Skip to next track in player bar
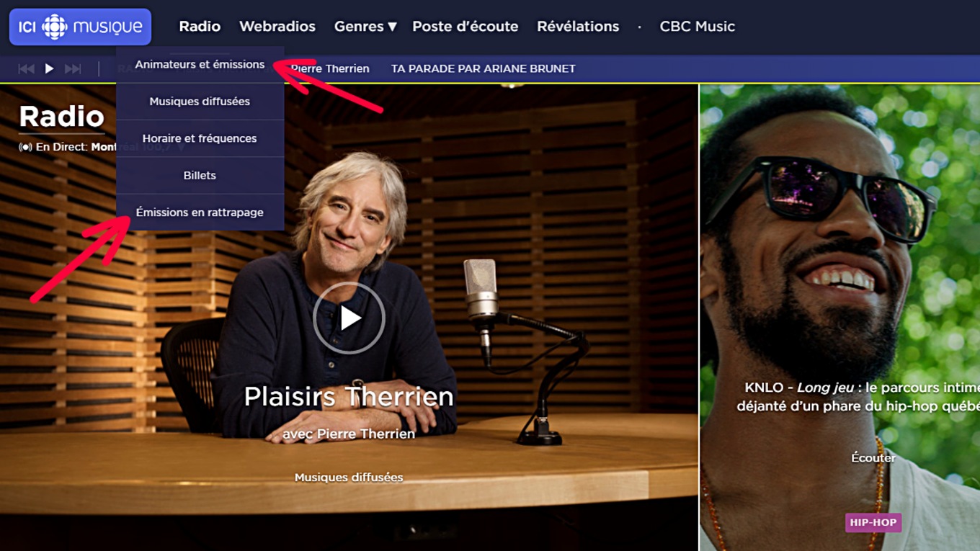This screenshot has width=980, height=551. coord(73,69)
